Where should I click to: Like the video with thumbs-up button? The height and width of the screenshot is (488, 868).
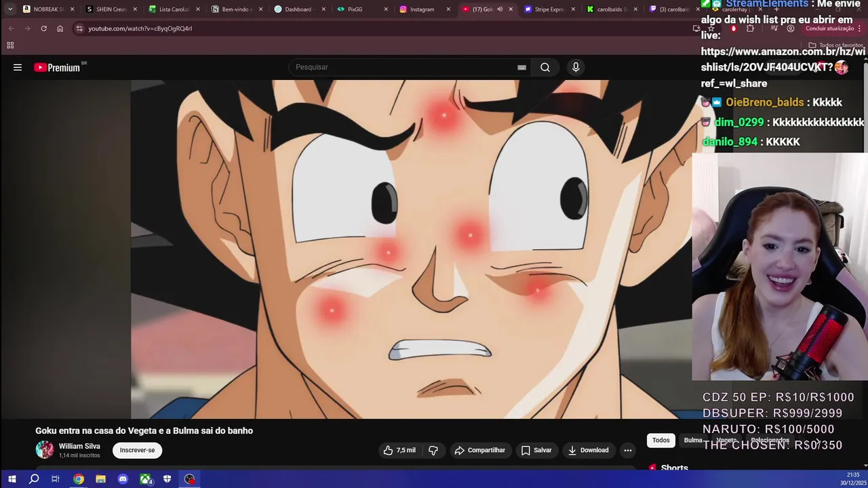(x=399, y=450)
